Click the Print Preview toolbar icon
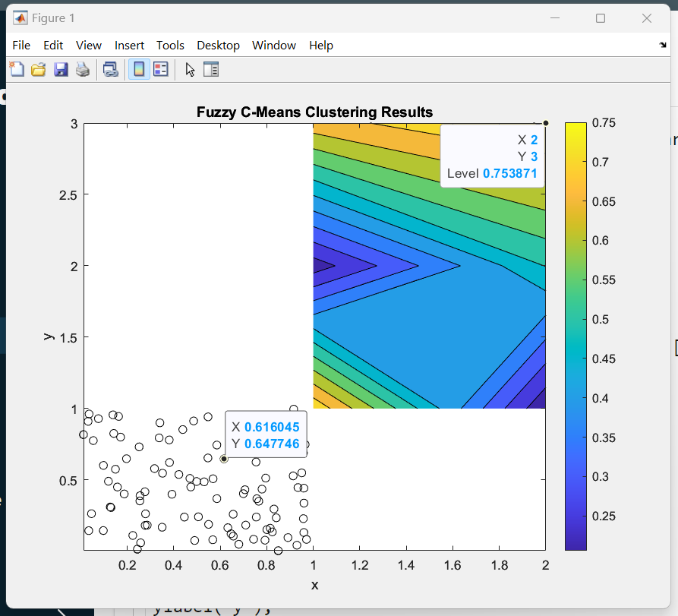The height and width of the screenshot is (616, 678). pyautogui.click(x=111, y=69)
